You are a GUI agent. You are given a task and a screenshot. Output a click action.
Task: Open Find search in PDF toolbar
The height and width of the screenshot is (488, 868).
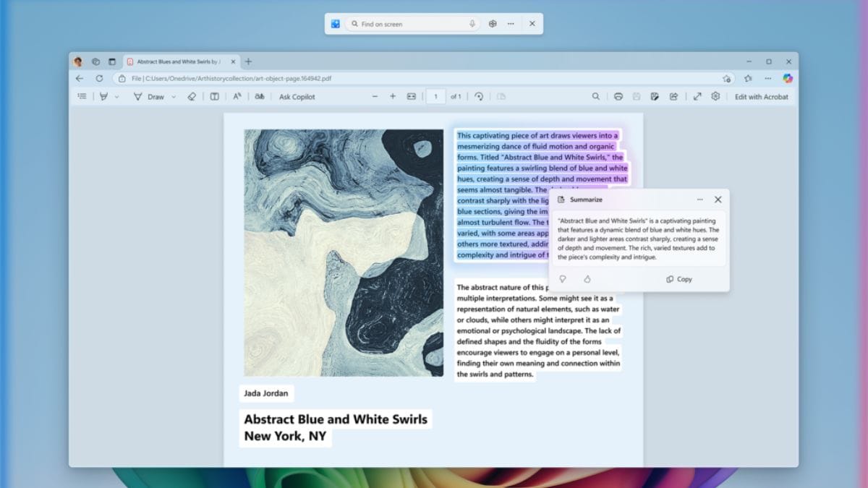coord(596,96)
